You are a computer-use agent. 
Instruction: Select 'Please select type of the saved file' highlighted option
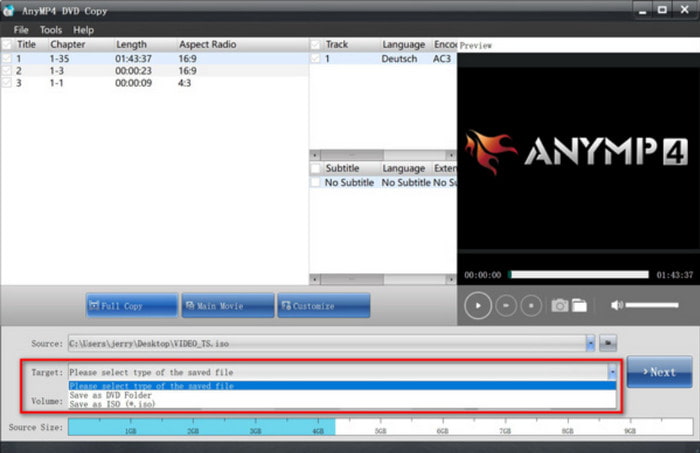[342, 386]
